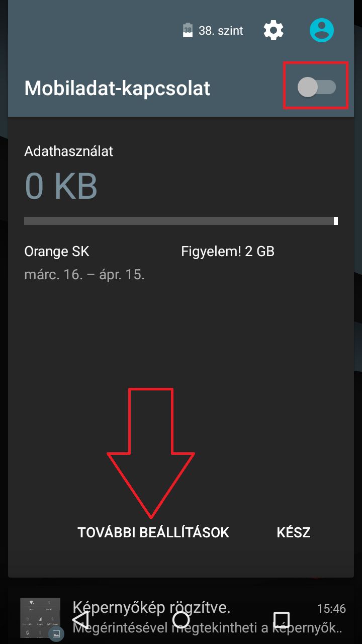Tap the Figyelem! 2 GB warning label
The image size is (362, 644).
coord(228,252)
